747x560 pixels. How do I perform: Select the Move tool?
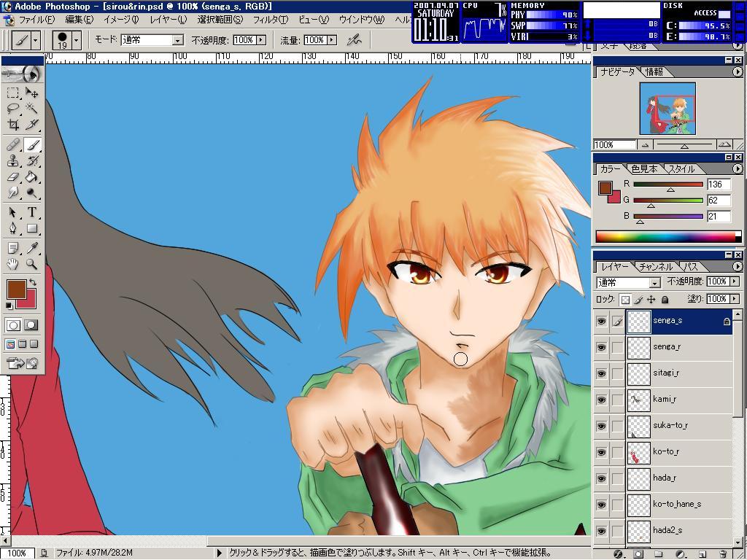[31, 92]
